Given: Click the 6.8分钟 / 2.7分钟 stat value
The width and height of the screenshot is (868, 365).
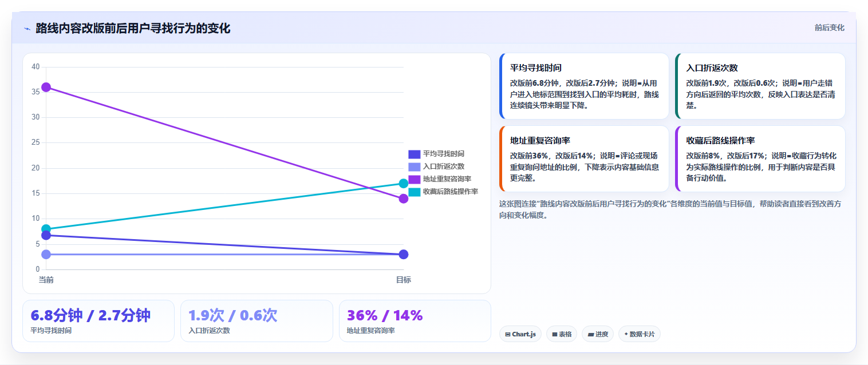Looking at the screenshot, I should click(x=90, y=315).
